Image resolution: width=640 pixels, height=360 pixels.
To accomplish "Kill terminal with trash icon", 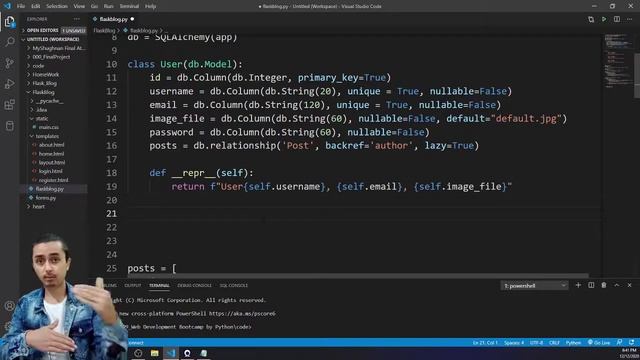I will click(x=604, y=285).
